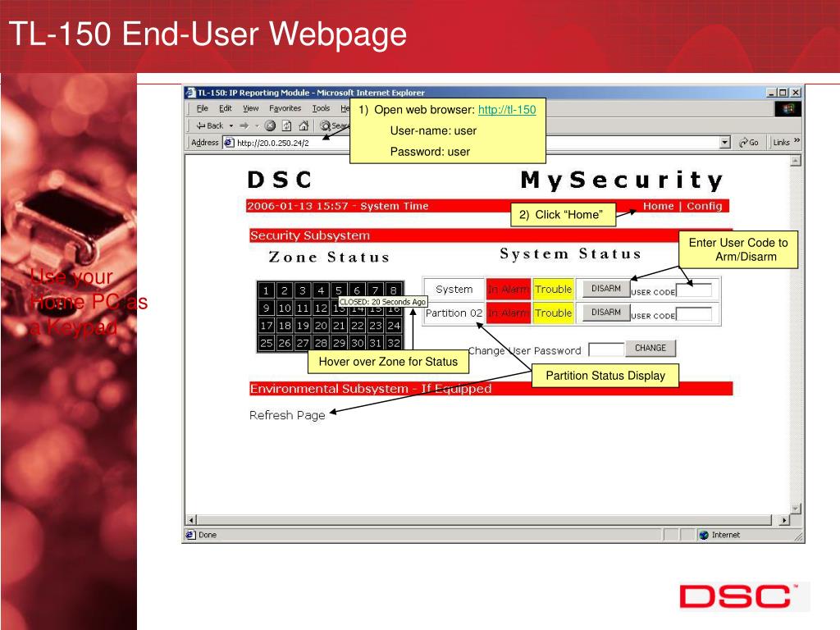
Task: Click the Home house icon in toolbar
Action: coord(304,126)
